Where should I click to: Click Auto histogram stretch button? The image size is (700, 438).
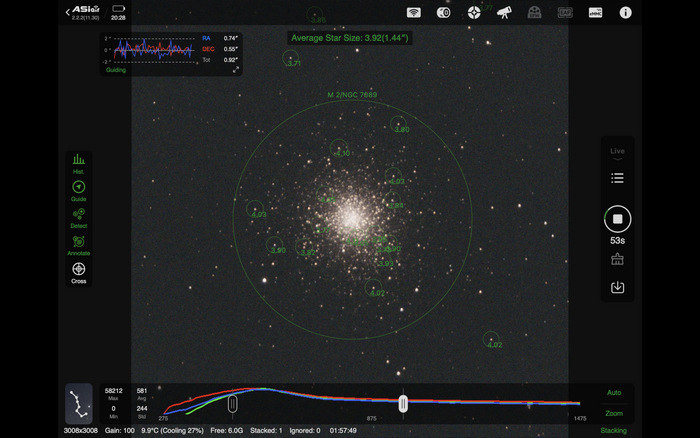click(614, 393)
